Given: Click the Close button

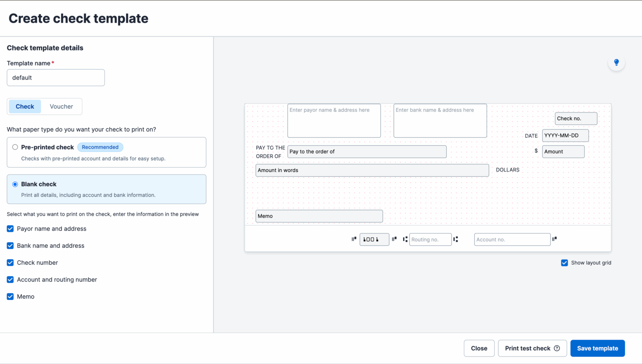Looking at the screenshot, I should click(479, 348).
